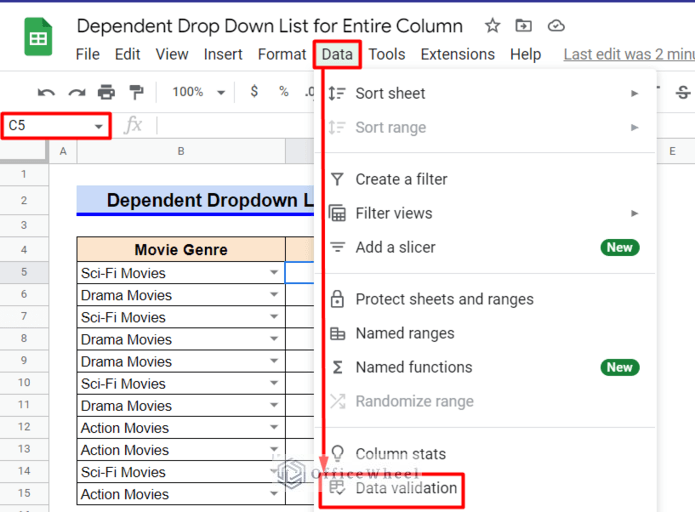Open the Data menu
Viewport: 695px width, 512px height.
337,54
